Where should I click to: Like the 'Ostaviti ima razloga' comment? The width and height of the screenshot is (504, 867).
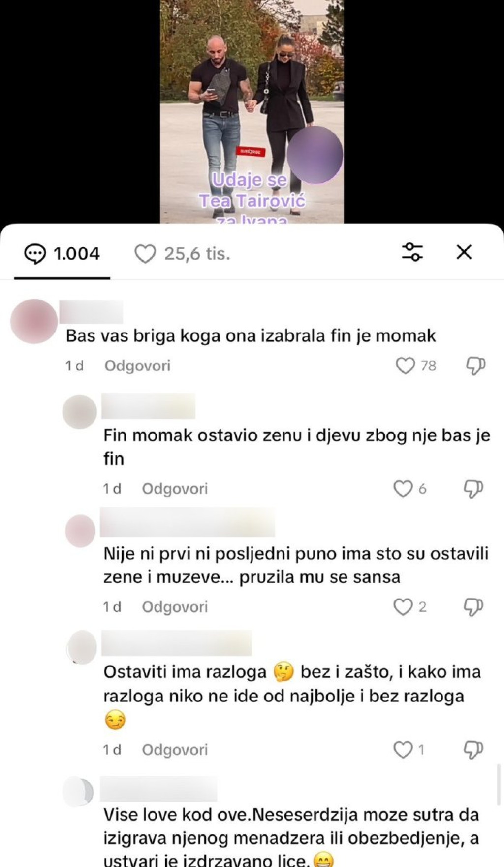[x=403, y=750]
